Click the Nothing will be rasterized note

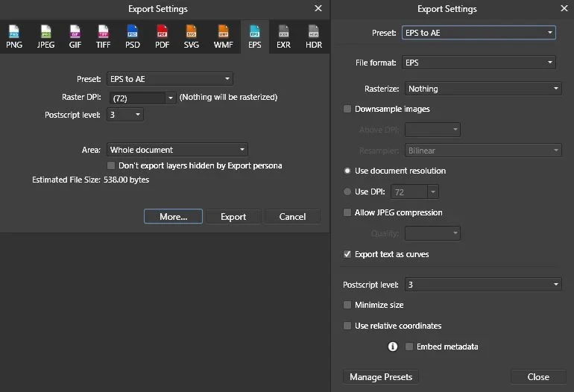pyautogui.click(x=228, y=97)
